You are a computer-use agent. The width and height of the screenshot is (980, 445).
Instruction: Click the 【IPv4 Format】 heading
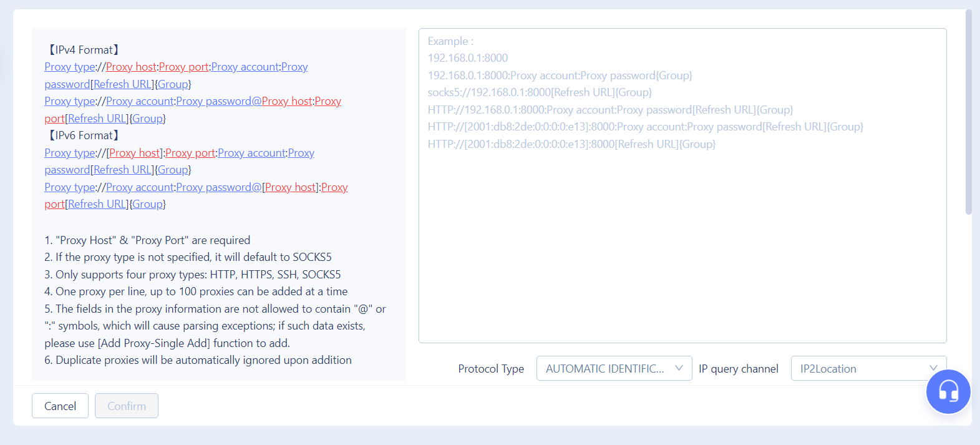tap(84, 50)
